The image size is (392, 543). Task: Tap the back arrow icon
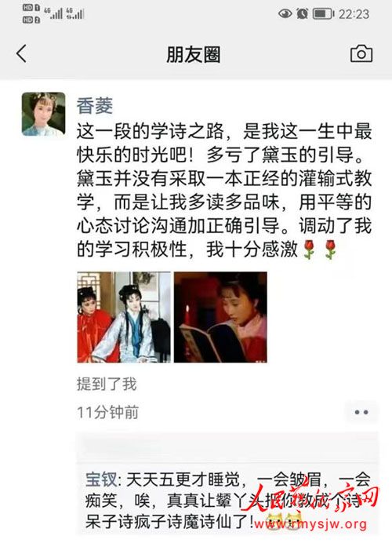click(x=21, y=53)
